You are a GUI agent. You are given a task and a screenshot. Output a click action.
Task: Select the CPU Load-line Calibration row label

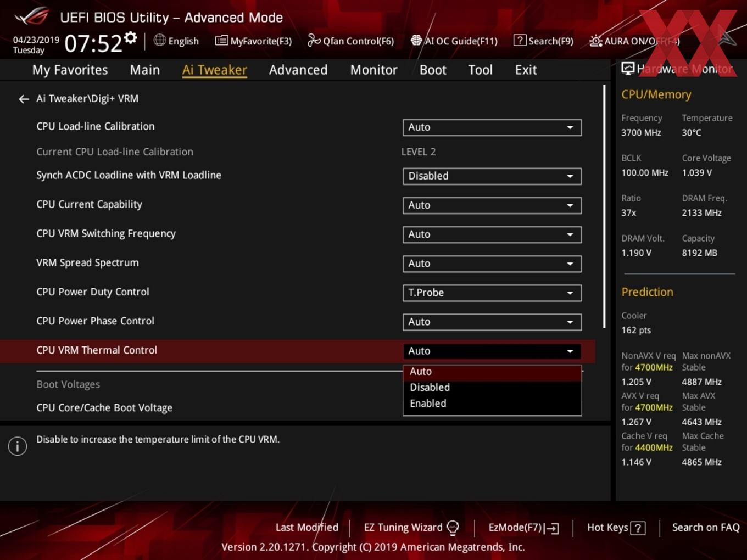click(96, 126)
